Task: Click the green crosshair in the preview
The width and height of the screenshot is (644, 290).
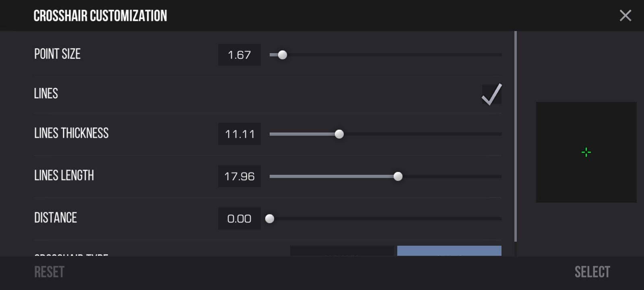Action: (586, 152)
